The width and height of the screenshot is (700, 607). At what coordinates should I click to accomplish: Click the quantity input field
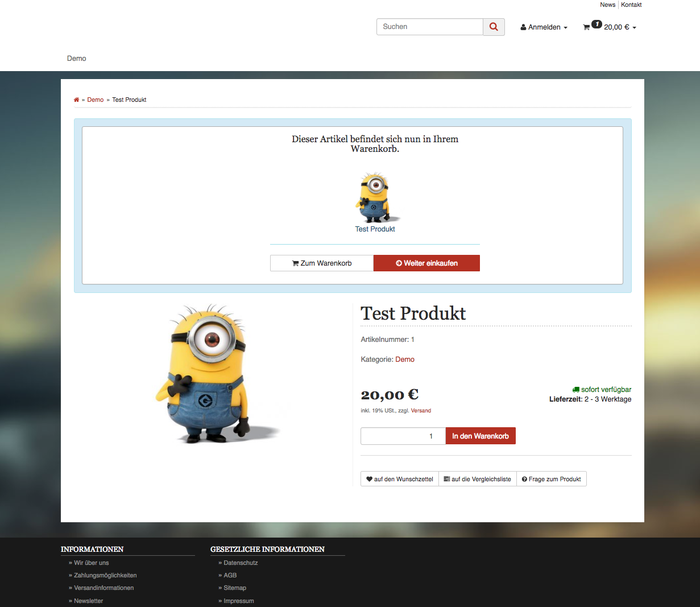pos(403,436)
